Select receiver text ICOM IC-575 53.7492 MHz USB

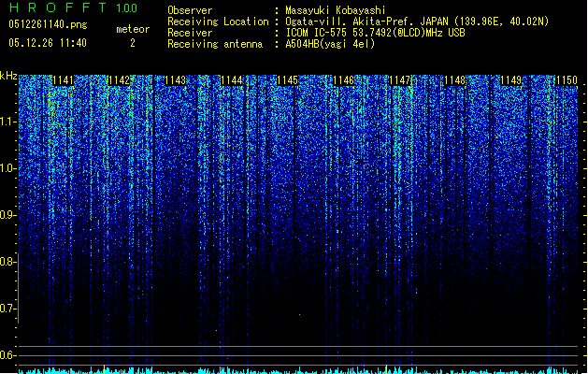pos(376,33)
